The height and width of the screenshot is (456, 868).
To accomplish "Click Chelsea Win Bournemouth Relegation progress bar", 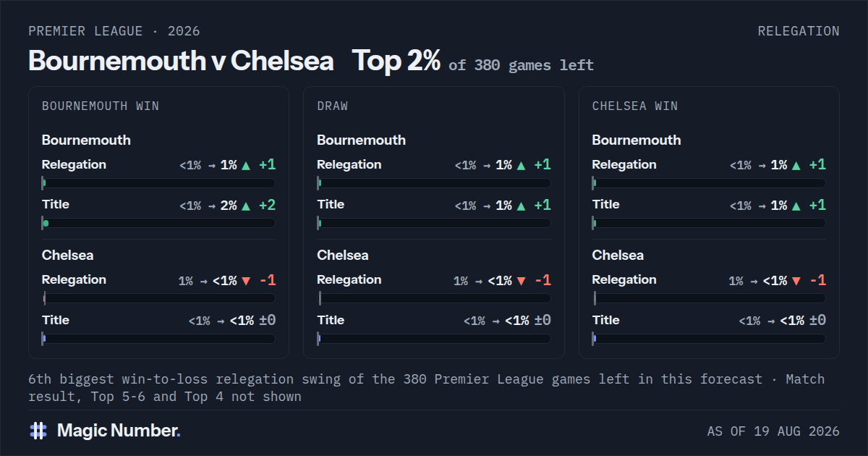I will tap(709, 183).
